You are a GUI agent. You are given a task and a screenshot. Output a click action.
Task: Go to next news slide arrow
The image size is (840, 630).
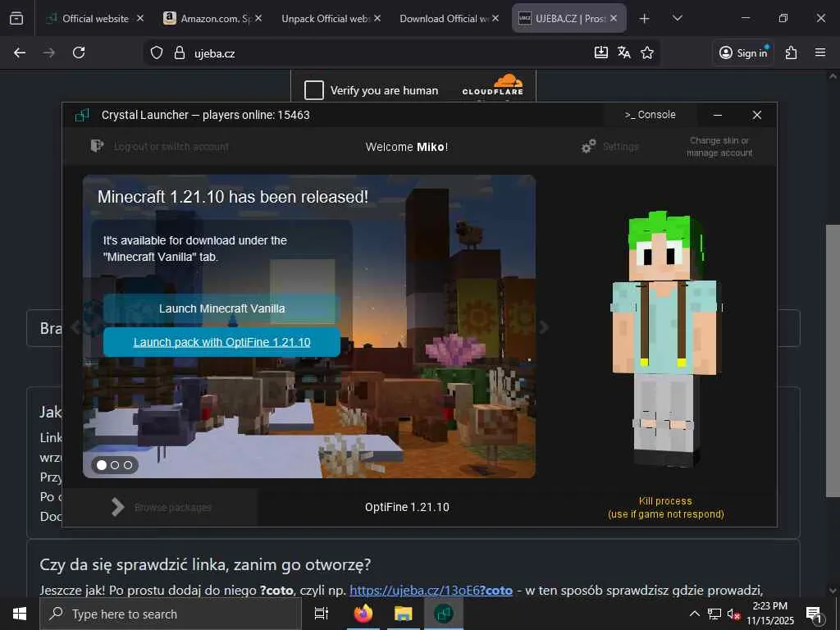(x=544, y=326)
